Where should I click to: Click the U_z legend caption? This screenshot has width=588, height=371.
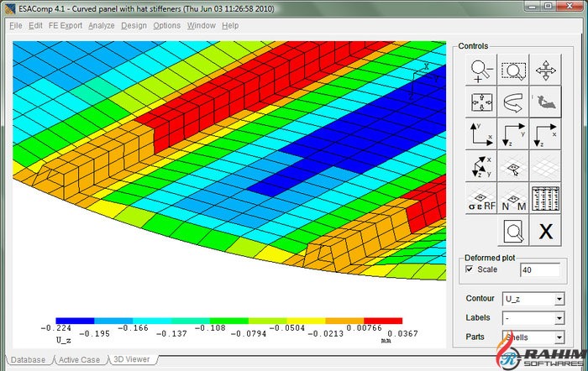tap(63, 340)
